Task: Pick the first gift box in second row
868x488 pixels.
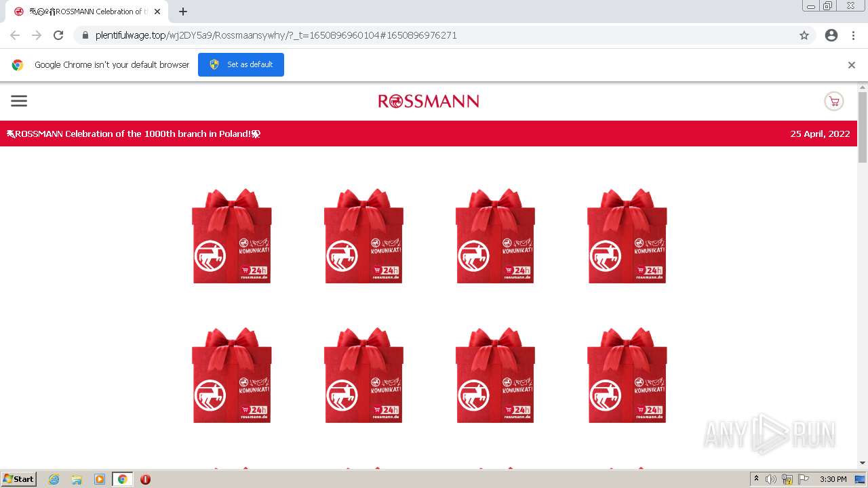Action: click(232, 375)
